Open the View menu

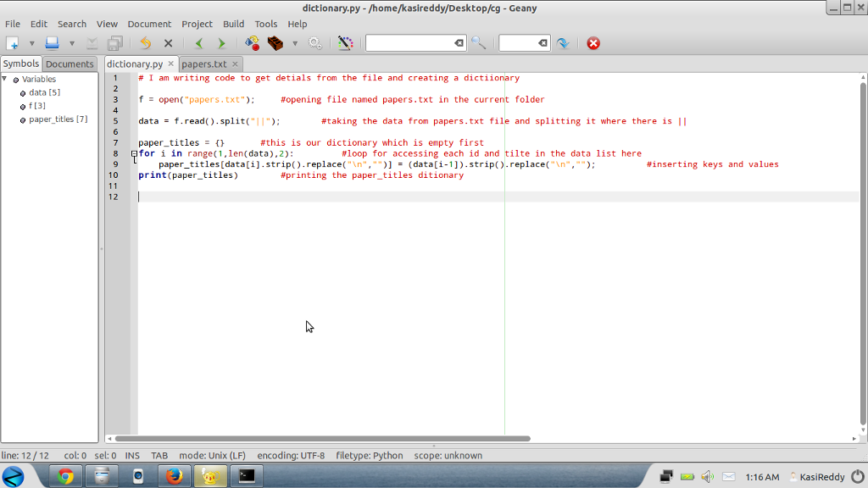click(107, 24)
